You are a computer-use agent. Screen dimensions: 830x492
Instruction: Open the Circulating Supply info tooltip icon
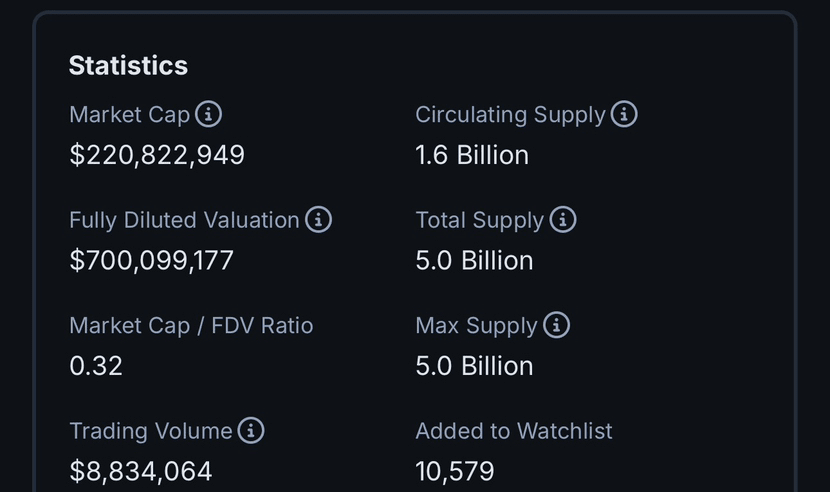click(624, 114)
